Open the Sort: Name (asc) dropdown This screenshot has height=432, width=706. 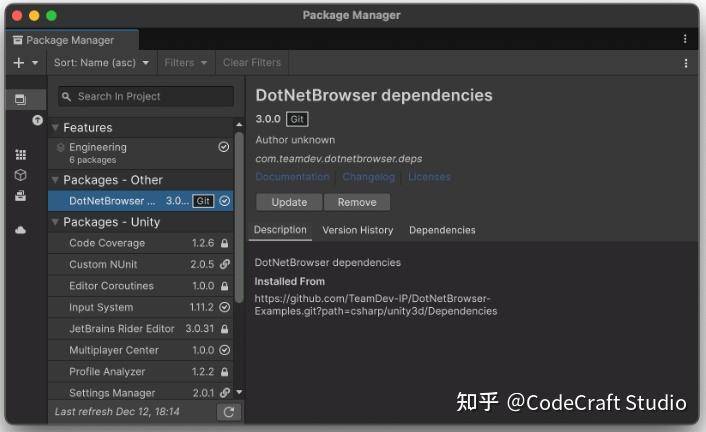pos(101,63)
